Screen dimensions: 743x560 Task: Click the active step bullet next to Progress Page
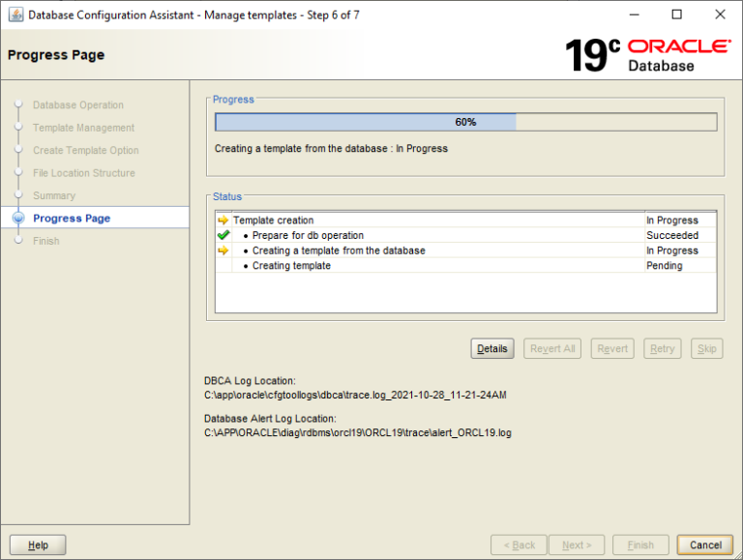point(18,218)
